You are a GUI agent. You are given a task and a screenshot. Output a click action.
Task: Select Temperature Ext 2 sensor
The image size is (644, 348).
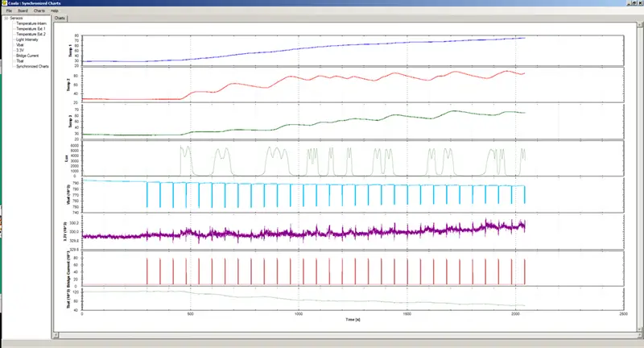31,34
